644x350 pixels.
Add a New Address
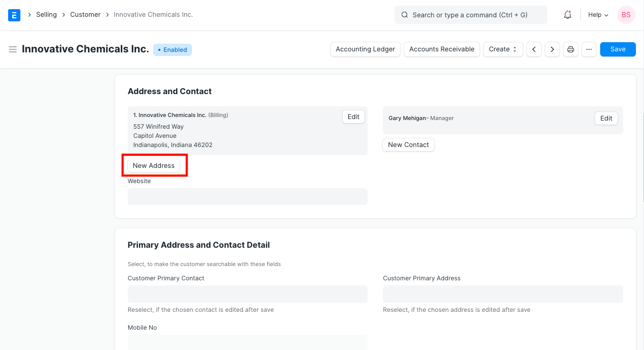coord(154,165)
